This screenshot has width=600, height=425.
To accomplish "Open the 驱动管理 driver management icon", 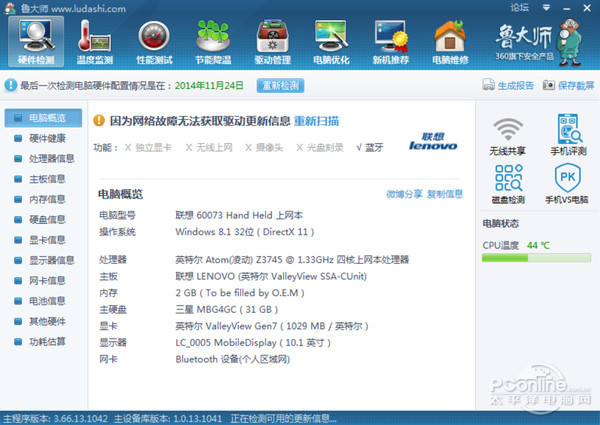I will (x=272, y=41).
